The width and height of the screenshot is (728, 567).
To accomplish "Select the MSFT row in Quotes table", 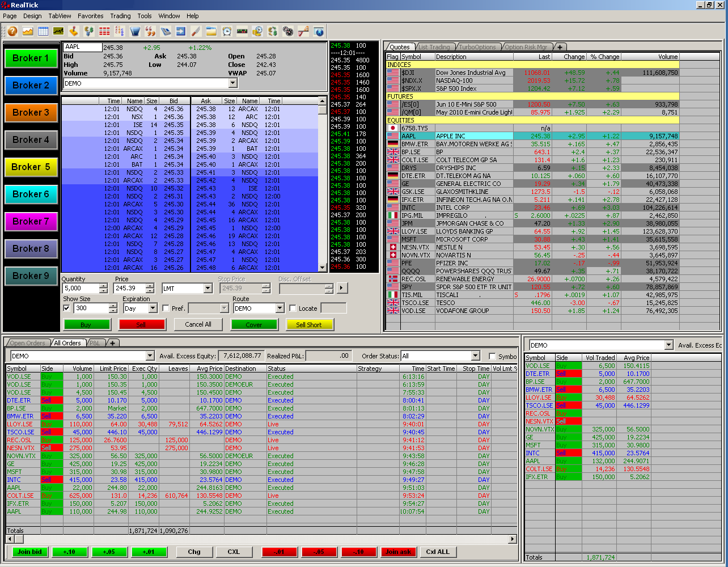I will pyautogui.click(x=532, y=239).
